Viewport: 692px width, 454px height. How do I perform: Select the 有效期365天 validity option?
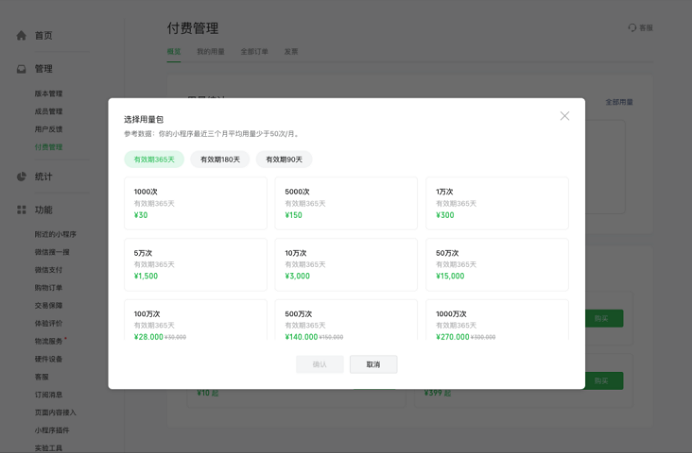tap(154, 159)
